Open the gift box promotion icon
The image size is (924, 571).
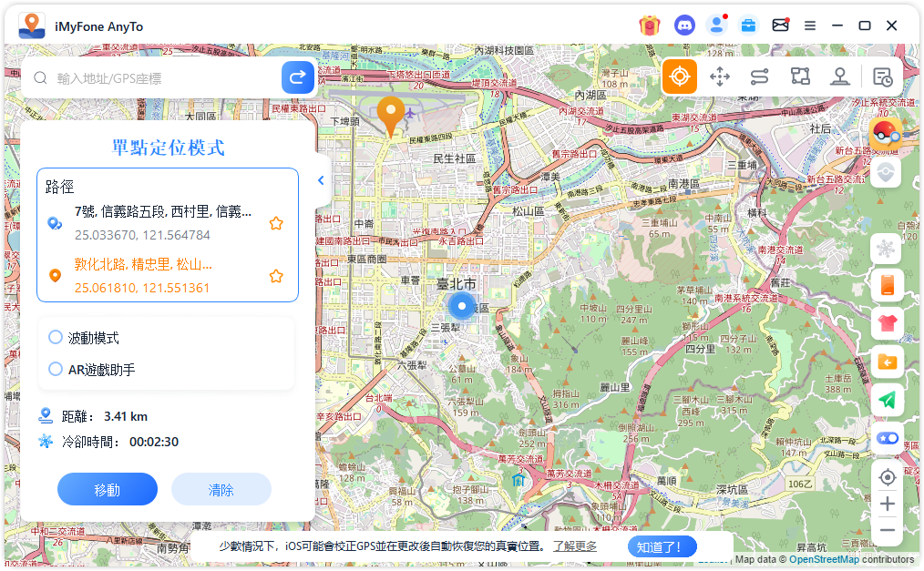pos(650,25)
